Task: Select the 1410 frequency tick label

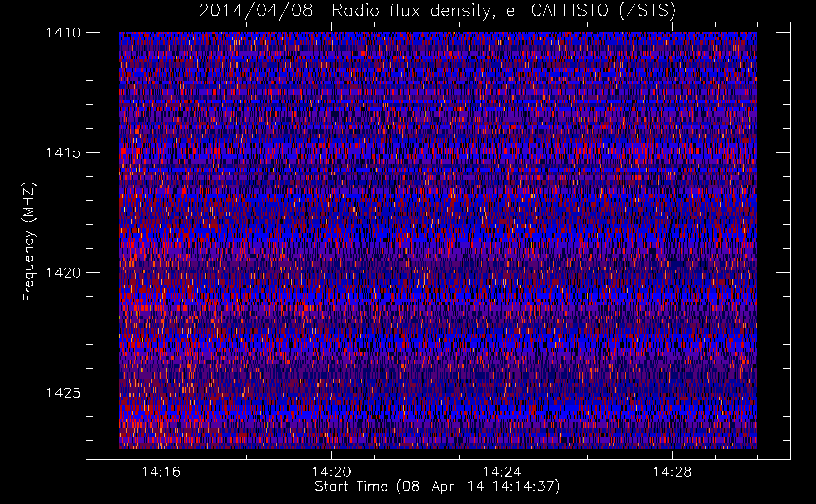Action: tap(64, 33)
